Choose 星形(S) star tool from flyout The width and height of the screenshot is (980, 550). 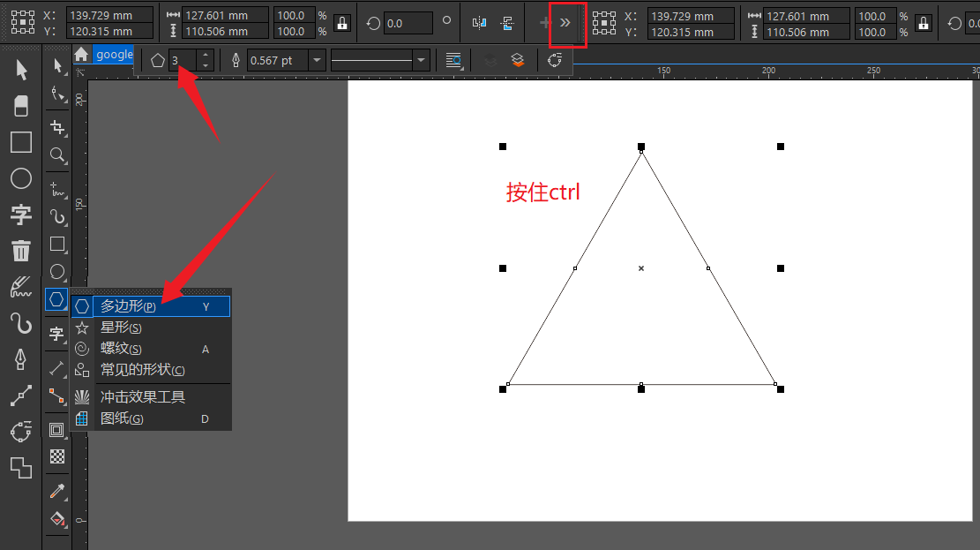click(x=151, y=328)
